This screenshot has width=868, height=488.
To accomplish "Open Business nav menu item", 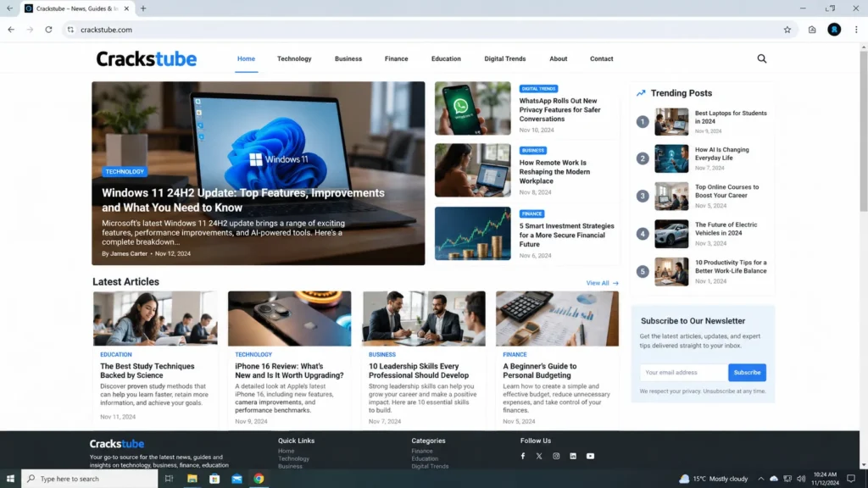I will [x=348, y=58].
